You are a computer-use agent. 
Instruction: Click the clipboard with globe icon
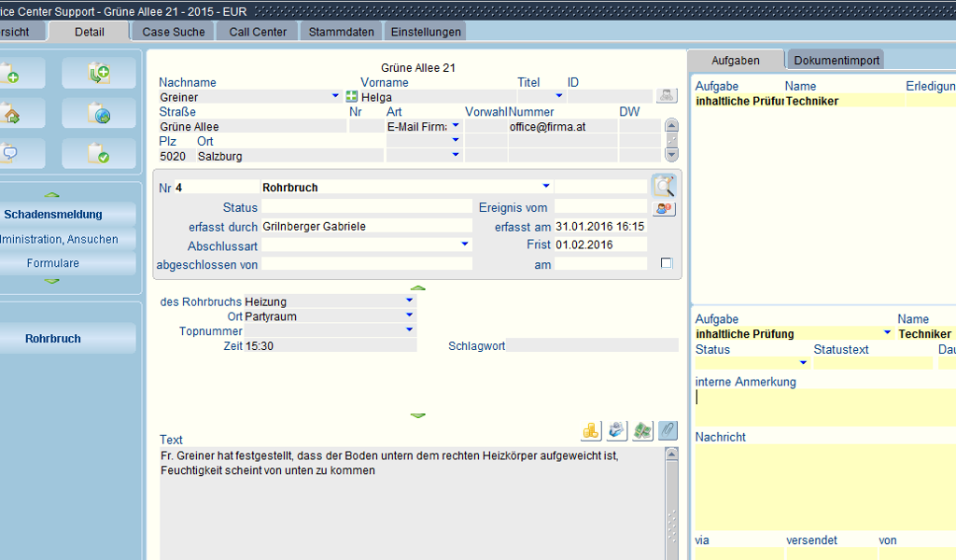(x=98, y=113)
